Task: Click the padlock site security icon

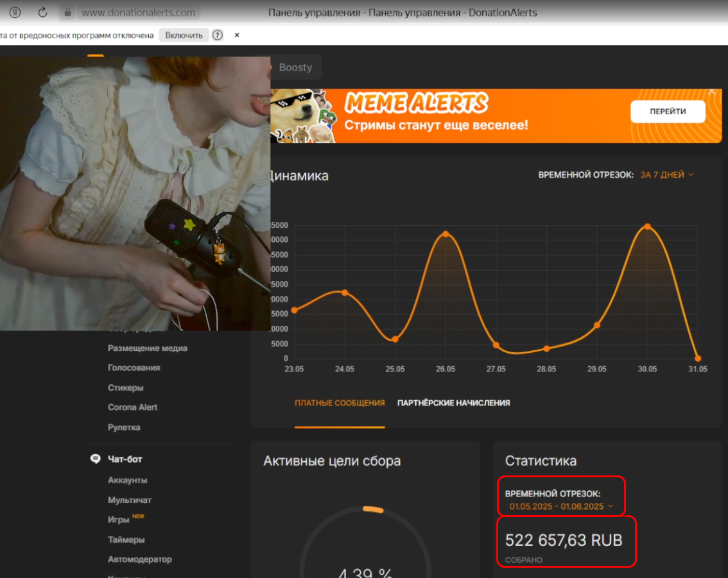Action: [68, 13]
